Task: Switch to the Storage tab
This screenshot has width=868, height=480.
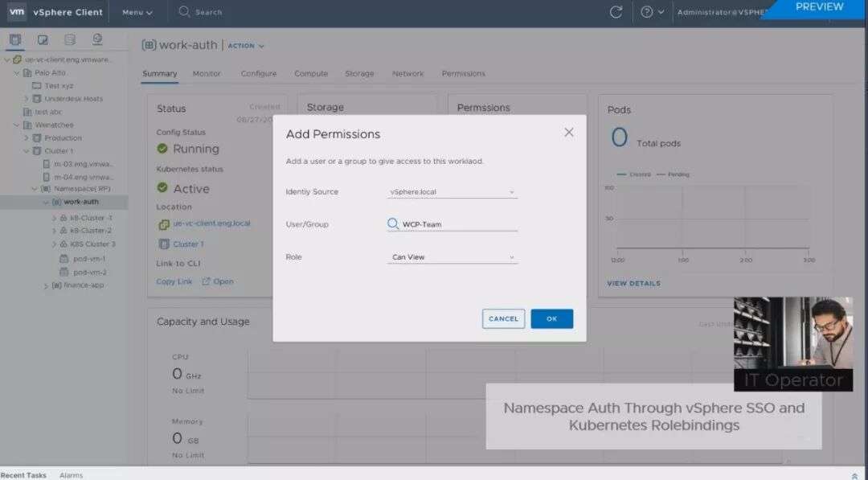Action: [x=359, y=74]
